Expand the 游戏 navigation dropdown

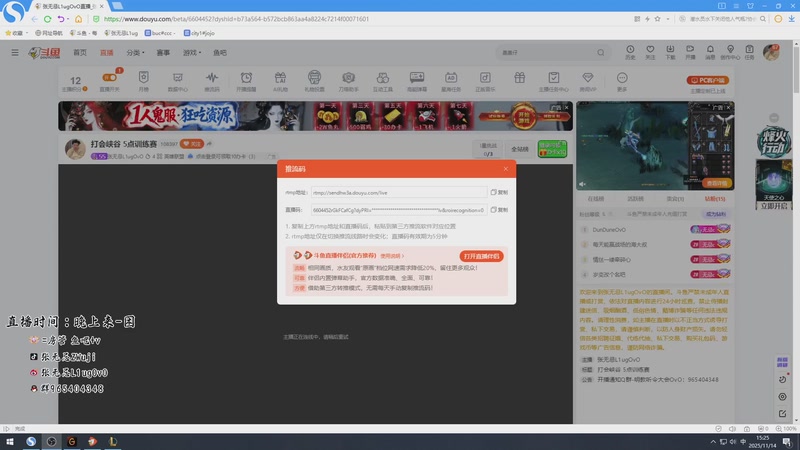point(192,53)
